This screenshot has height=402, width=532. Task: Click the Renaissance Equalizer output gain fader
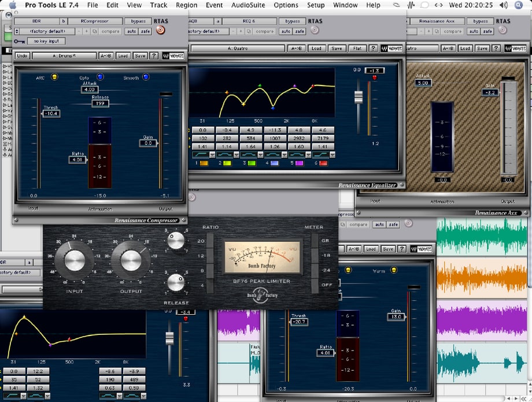(359, 97)
